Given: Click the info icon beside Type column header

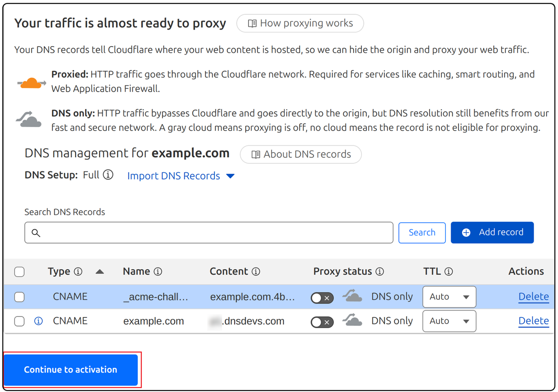Looking at the screenshot, I should 78,271.
